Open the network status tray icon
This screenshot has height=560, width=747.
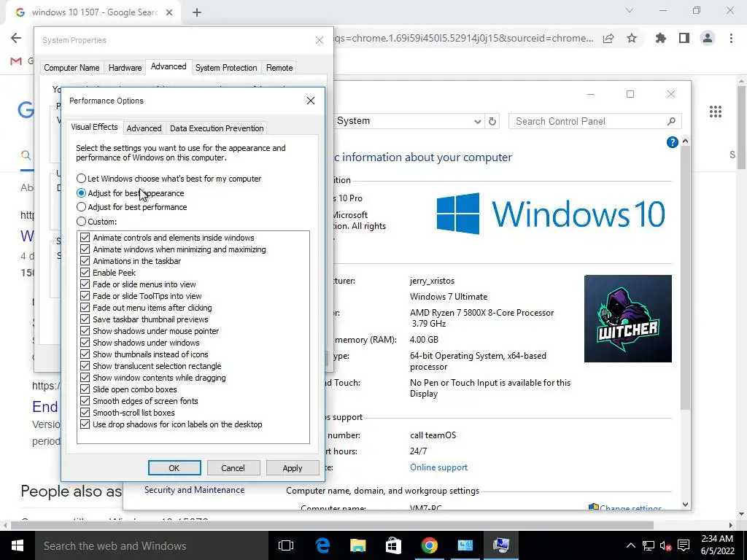tap(648, 545)
